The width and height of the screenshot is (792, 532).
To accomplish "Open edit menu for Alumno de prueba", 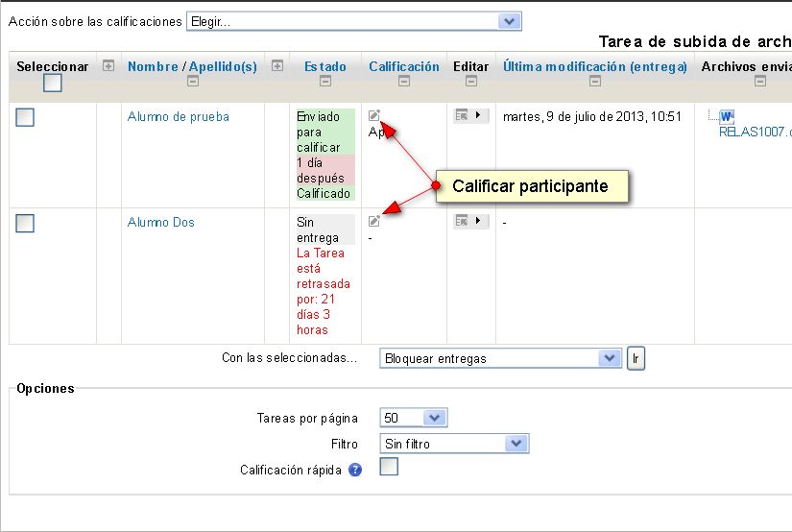I will tap(470, 115).
